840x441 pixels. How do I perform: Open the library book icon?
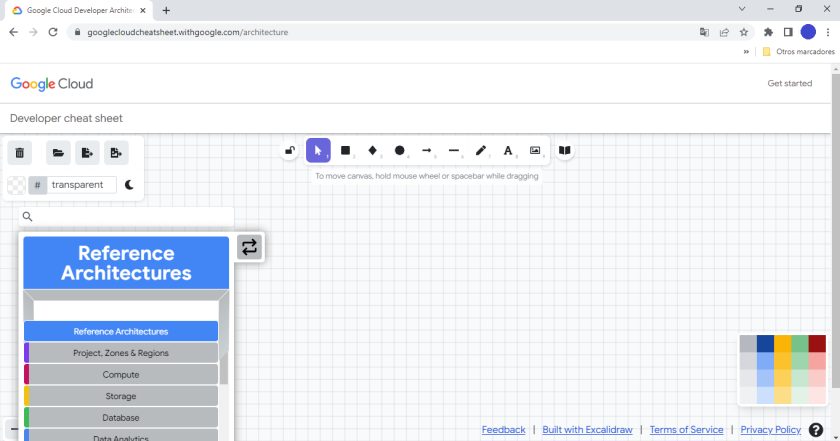[565, 151]
